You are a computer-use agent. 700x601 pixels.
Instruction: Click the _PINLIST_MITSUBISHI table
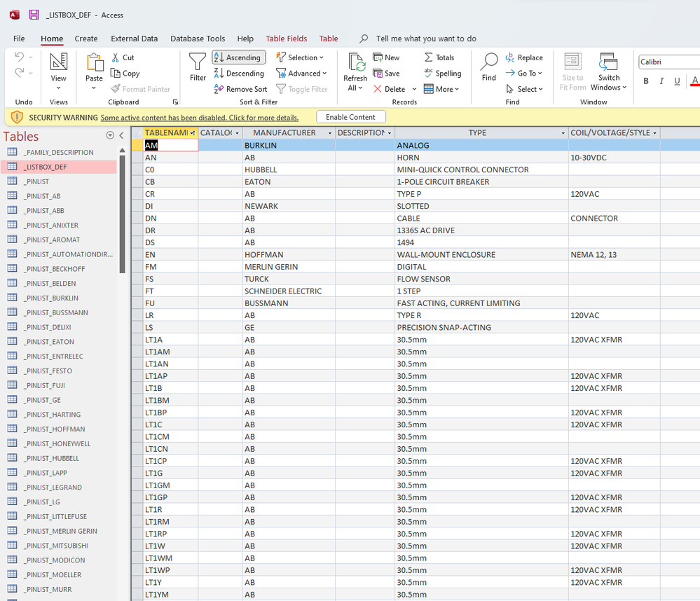click(x=59, y=545)
